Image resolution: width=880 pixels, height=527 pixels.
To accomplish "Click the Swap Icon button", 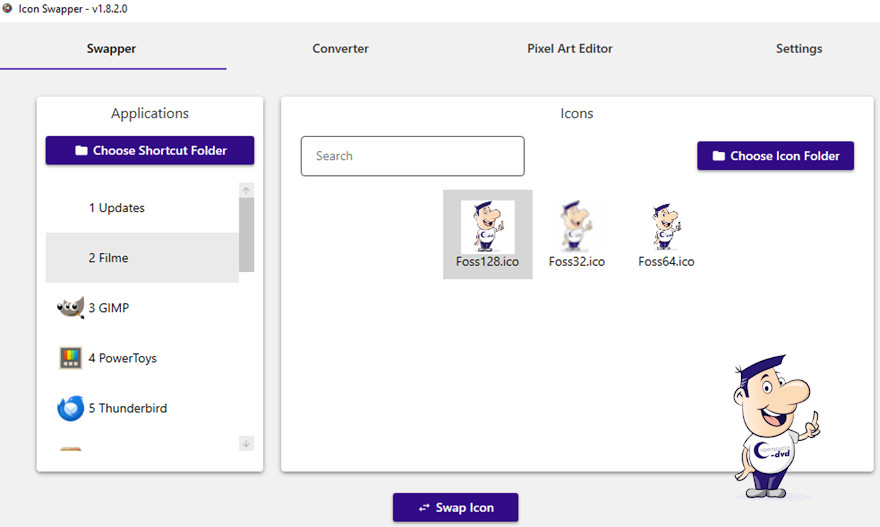I will (x=456, y=507).
